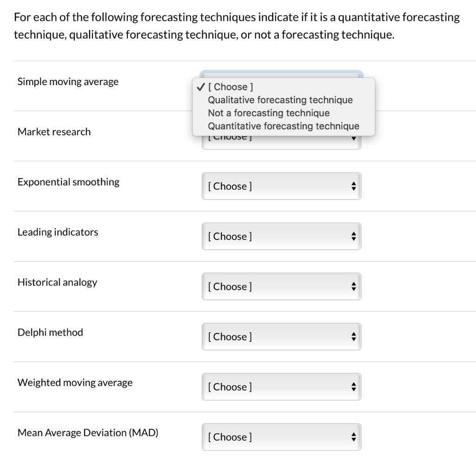
Task: Reselect the default [ Choose ] entry
Action: [231, 87]
